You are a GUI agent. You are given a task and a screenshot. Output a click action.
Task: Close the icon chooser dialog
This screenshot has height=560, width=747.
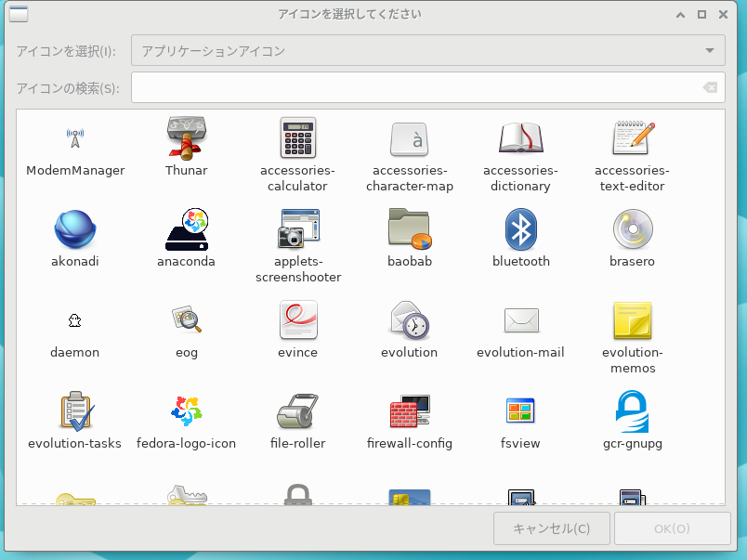pyautogui.click(x=723, y=15)
